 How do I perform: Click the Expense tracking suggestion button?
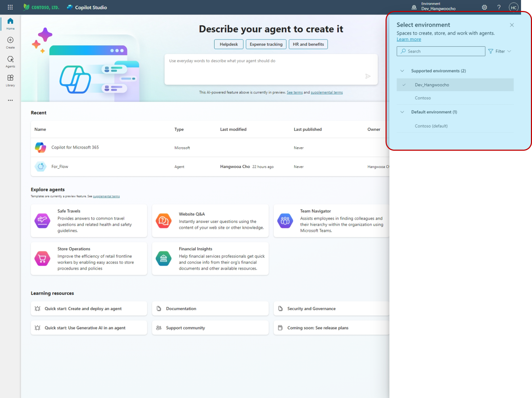(266, 44)
